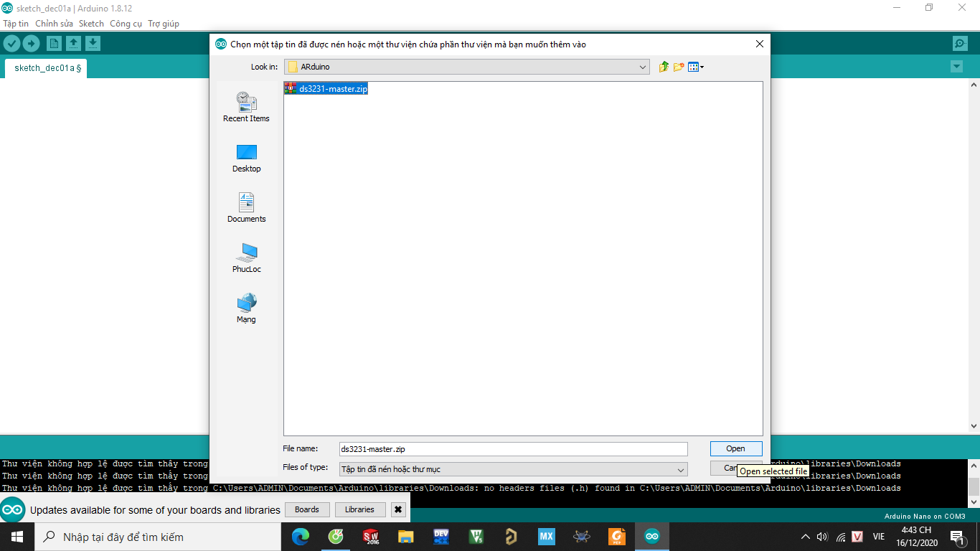This screenshot has height=551, width=980.
Task: Click the Verify sketch checkmark icon
Action: pos(11,44)
